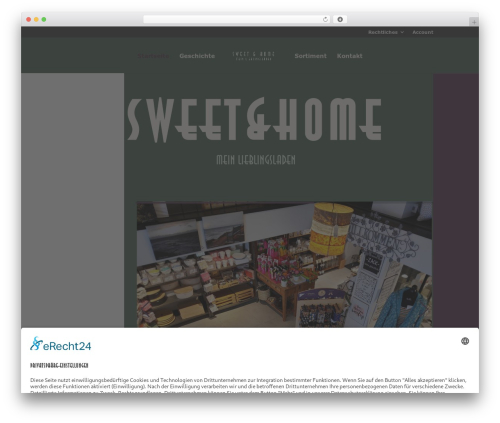This screenshot has width=500, height=423.
Task: Click the browser reload icon
Action: 325,19
